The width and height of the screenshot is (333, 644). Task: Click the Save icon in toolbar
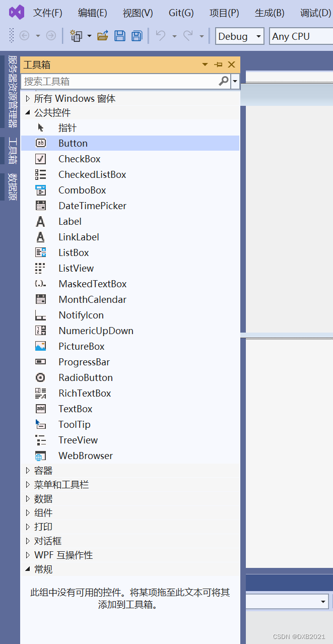(x=120, y=36)
